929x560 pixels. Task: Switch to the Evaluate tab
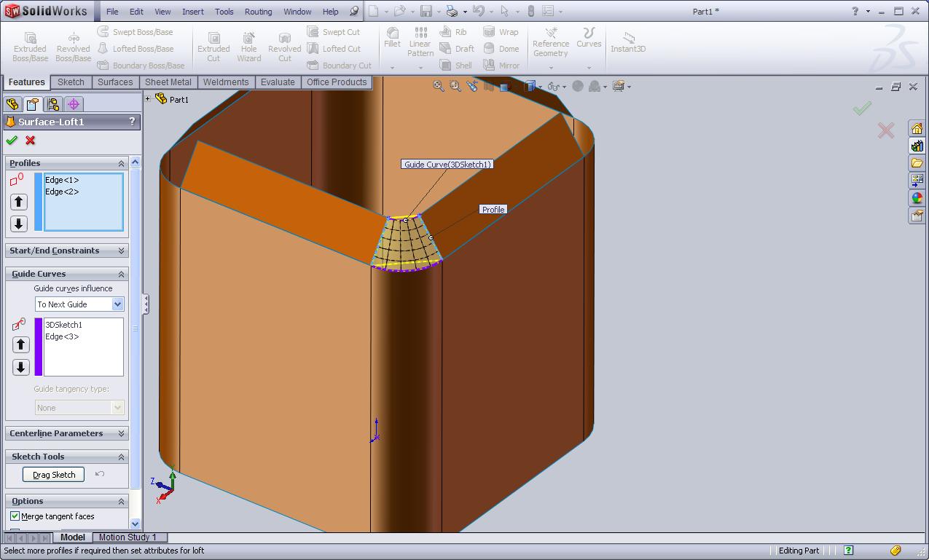point(278,82)
